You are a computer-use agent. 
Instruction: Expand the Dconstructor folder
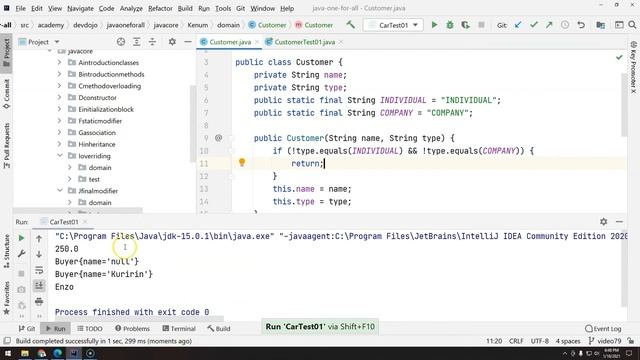click(x=60, y=98)
